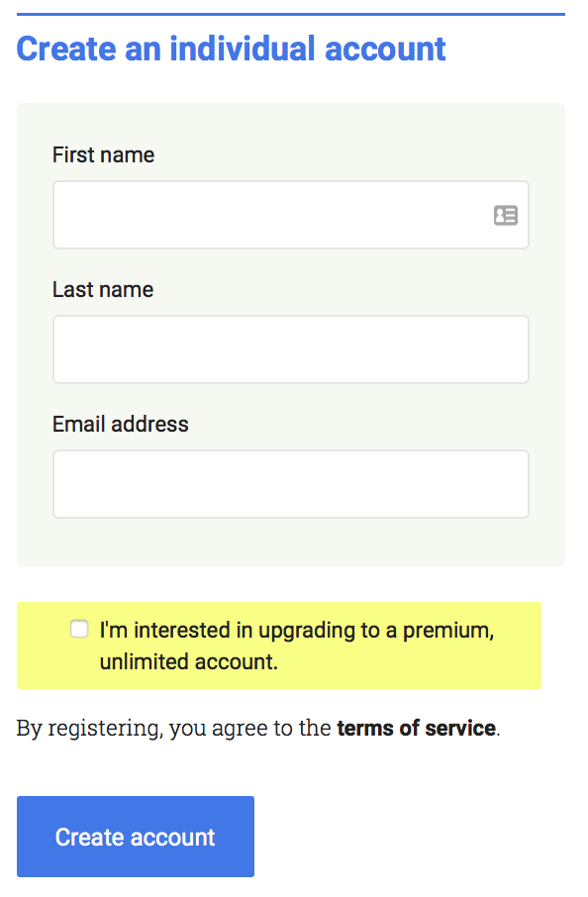Click the First name label

(103, 154)
